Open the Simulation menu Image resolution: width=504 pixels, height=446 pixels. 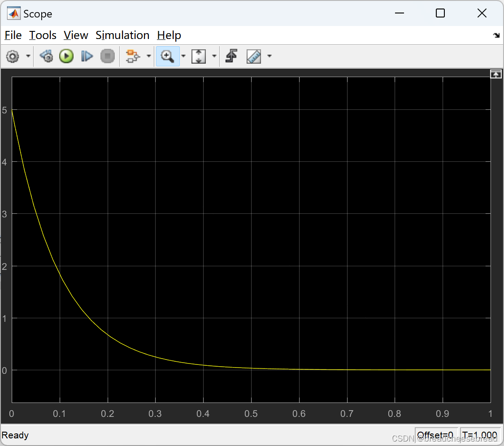pyautogui.click(x=122, y=35)
